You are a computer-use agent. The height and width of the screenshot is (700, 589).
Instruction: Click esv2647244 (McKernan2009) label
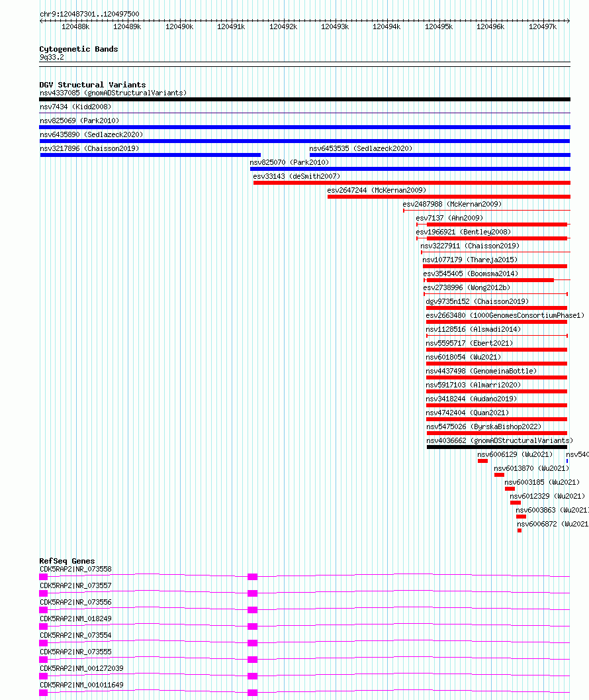click(377, 189)
